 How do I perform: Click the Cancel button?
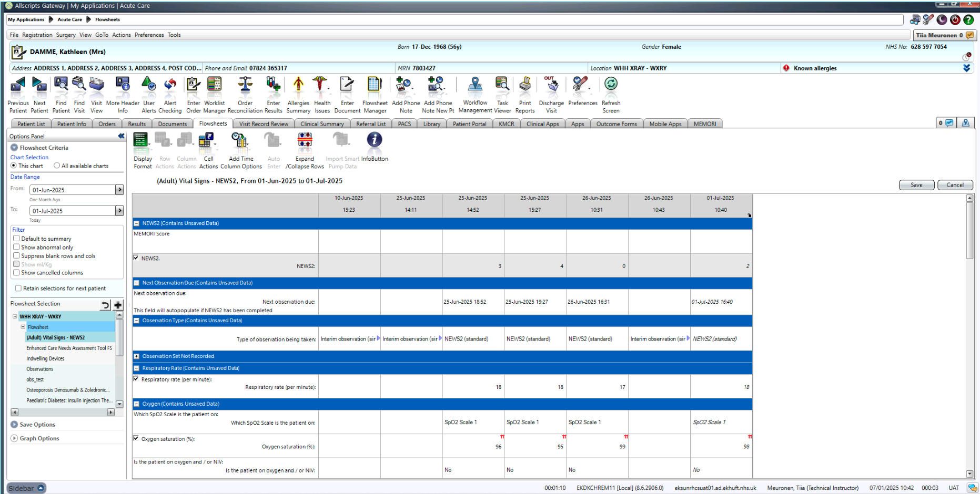(955, 185)
